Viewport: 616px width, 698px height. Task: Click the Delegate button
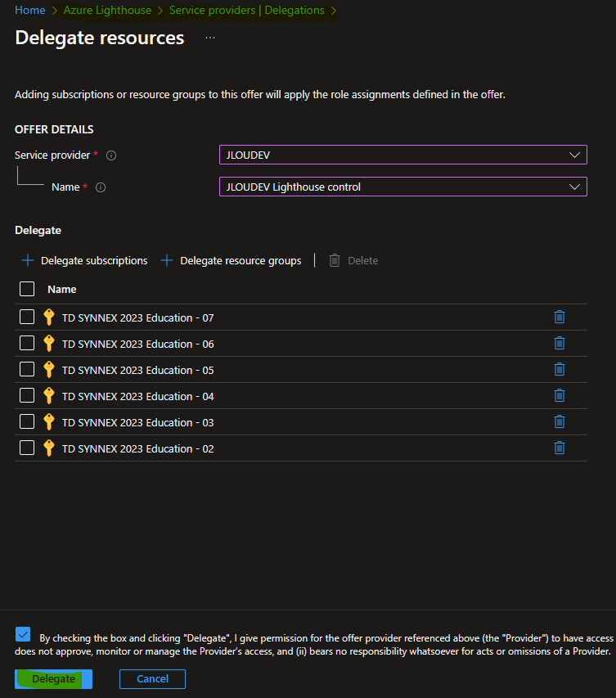pyautogui.click(x=53, y=679)
